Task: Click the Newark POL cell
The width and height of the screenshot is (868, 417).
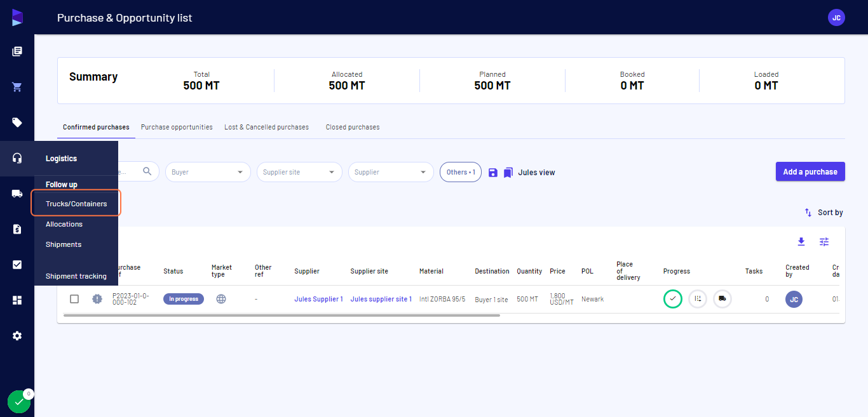Action: [x=592, y=299]
